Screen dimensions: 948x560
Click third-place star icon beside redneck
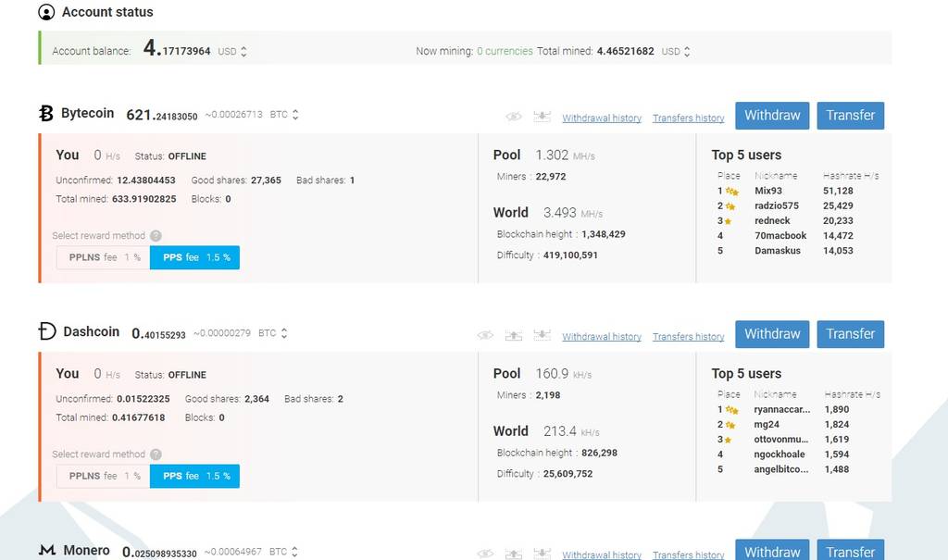pos(728,221)
